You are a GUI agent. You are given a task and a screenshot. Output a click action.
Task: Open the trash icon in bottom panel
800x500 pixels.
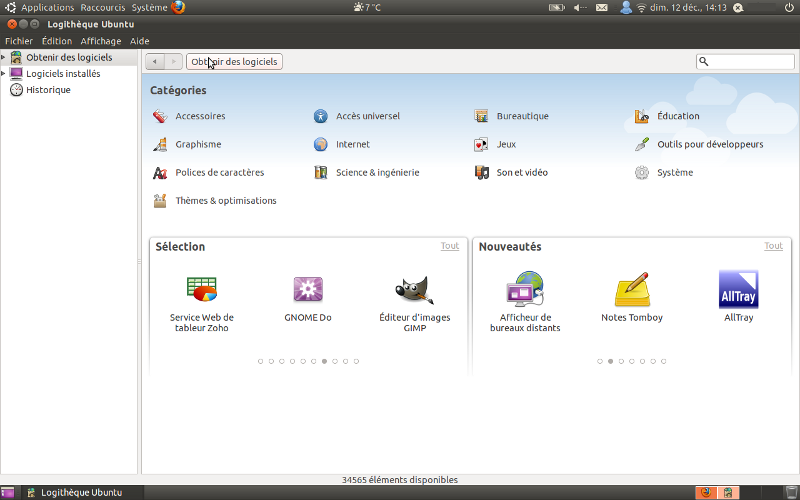791,492
